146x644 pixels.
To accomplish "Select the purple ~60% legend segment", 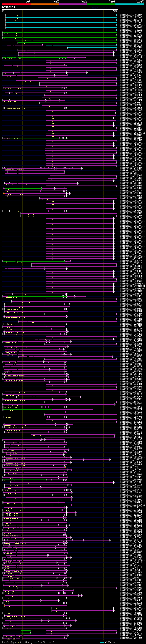I will tap(73, 4).
